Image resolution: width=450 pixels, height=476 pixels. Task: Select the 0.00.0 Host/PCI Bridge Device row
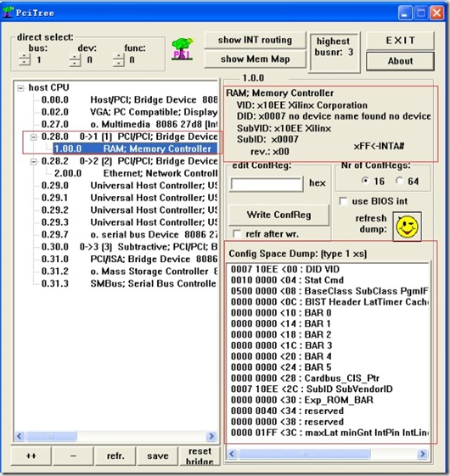click(129, 100)
